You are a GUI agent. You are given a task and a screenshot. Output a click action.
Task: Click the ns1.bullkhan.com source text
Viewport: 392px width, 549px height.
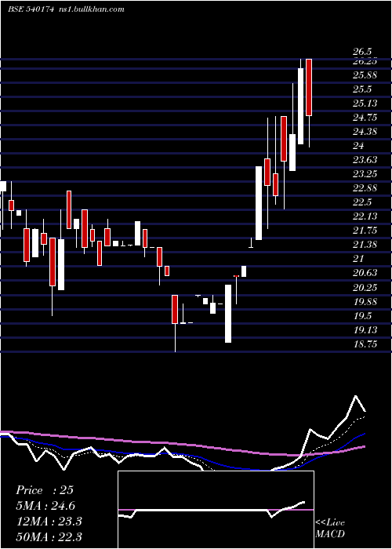tap(92, 9)
